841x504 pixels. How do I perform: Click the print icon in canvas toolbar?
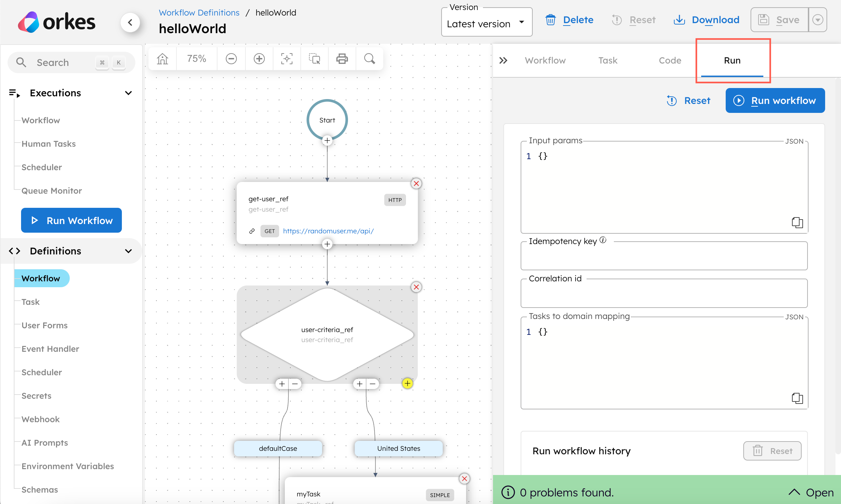(342, 59)
